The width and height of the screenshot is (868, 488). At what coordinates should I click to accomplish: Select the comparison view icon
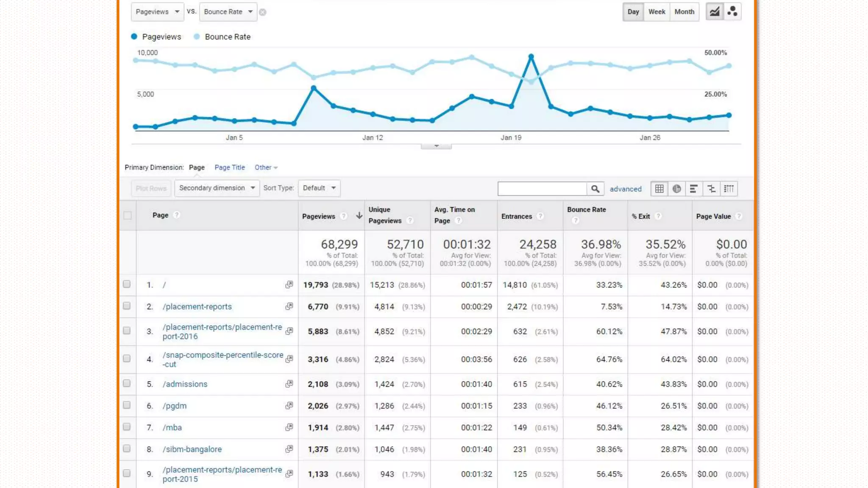(711, 189)
